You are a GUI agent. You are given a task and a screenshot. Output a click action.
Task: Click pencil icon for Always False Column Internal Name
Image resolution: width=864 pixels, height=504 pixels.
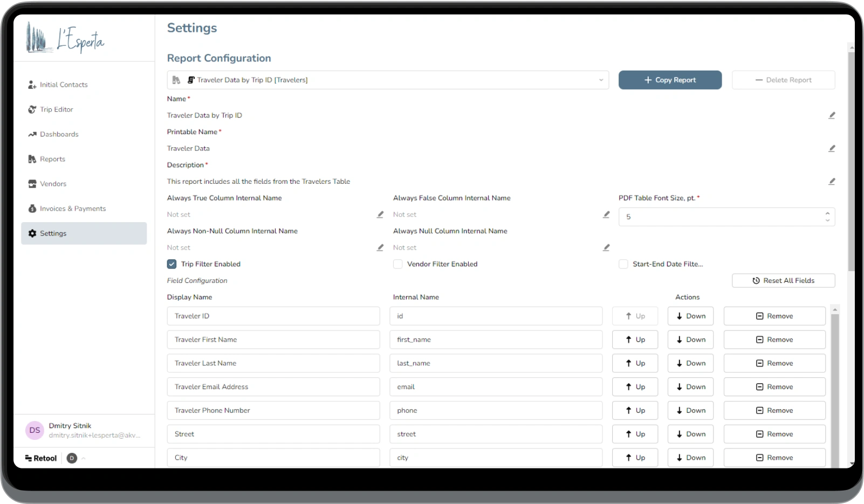(x=606, y=215)
